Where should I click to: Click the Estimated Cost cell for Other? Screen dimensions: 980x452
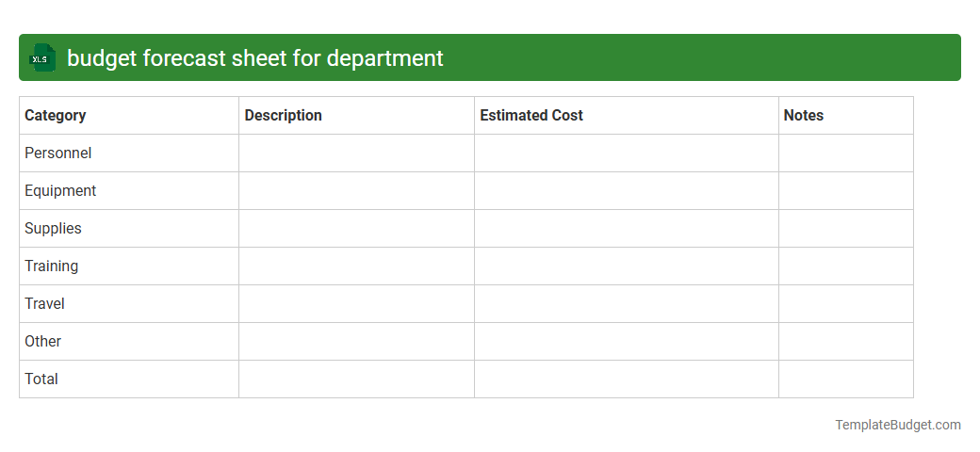pyautogui.click(x=627, y=341)
